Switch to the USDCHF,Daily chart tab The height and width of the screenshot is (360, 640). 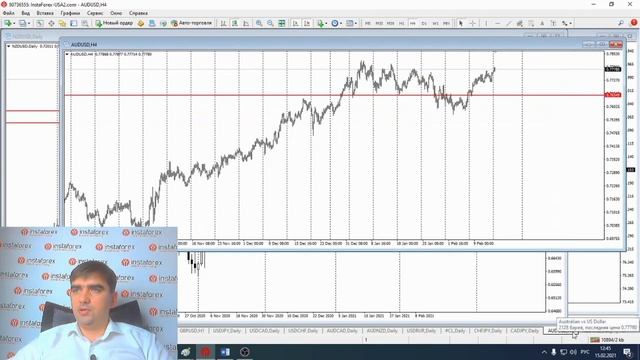(x=303, y=331)
